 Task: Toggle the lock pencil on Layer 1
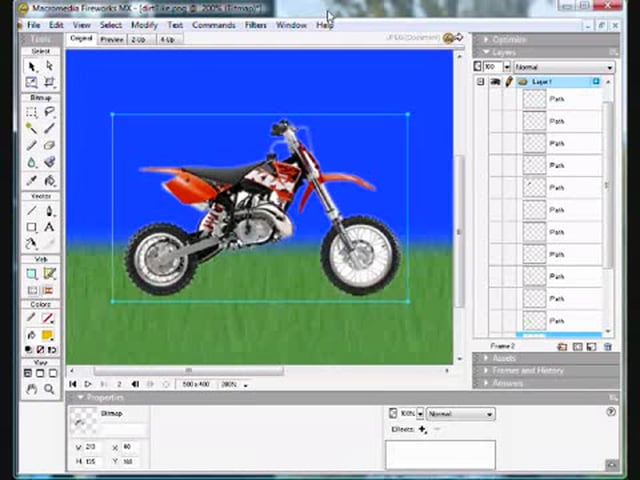509,81
